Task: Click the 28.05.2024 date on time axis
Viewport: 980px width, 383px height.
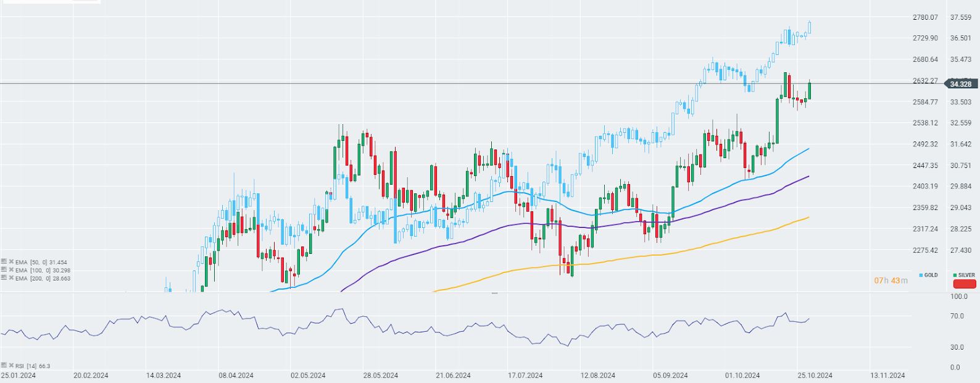Action: (x=381, y=375)
